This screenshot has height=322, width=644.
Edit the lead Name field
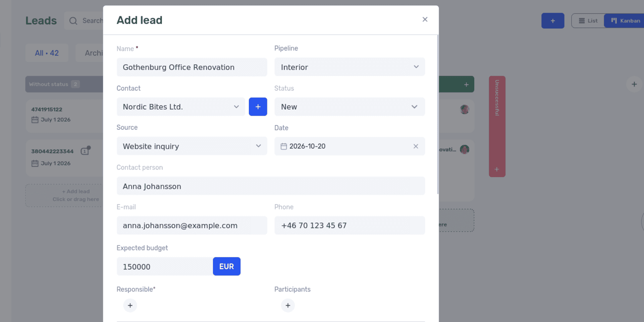[192, 67]
